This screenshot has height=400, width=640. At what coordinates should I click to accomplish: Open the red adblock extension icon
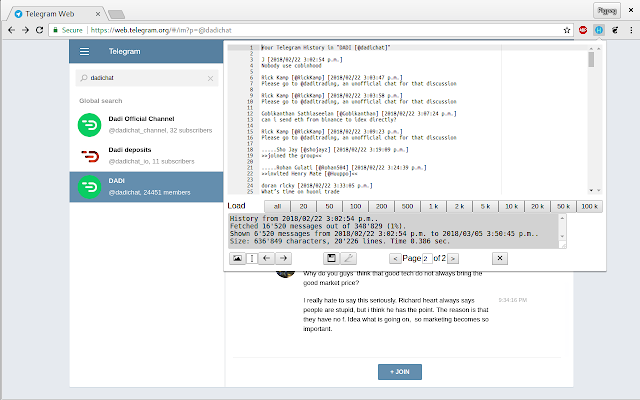(x=583, y=30)
